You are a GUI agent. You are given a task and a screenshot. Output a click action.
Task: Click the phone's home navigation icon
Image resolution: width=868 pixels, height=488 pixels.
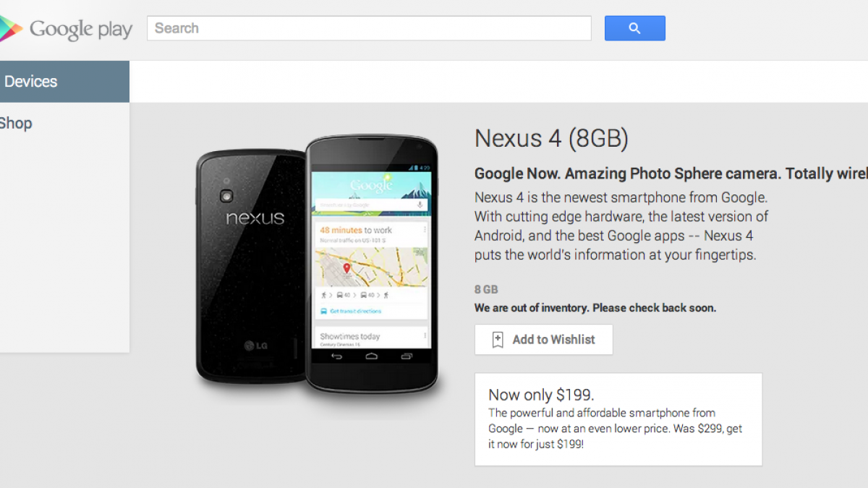[372, 356]
